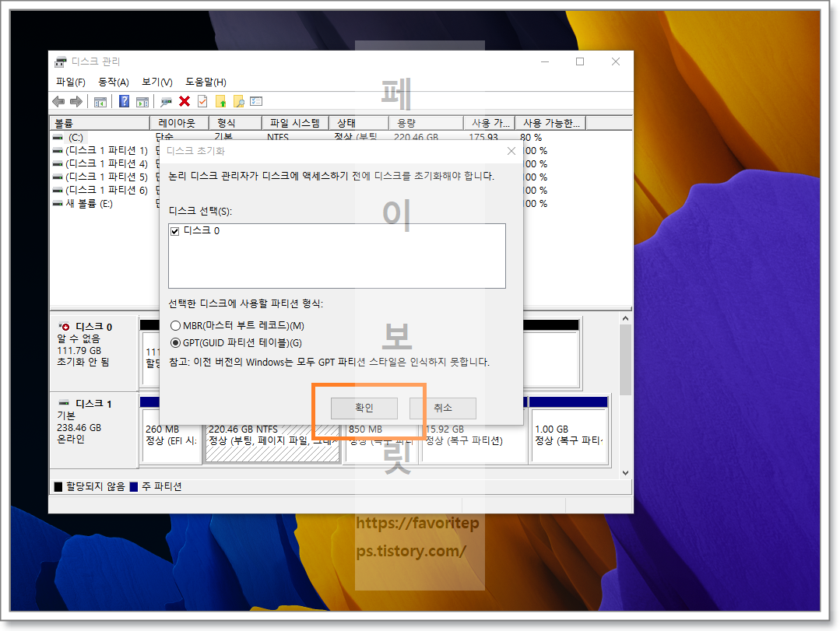This screenshot has height=631, width=840.
Task: Select the (디스크 1 파티션 4) row text
Action: point(107,163)
